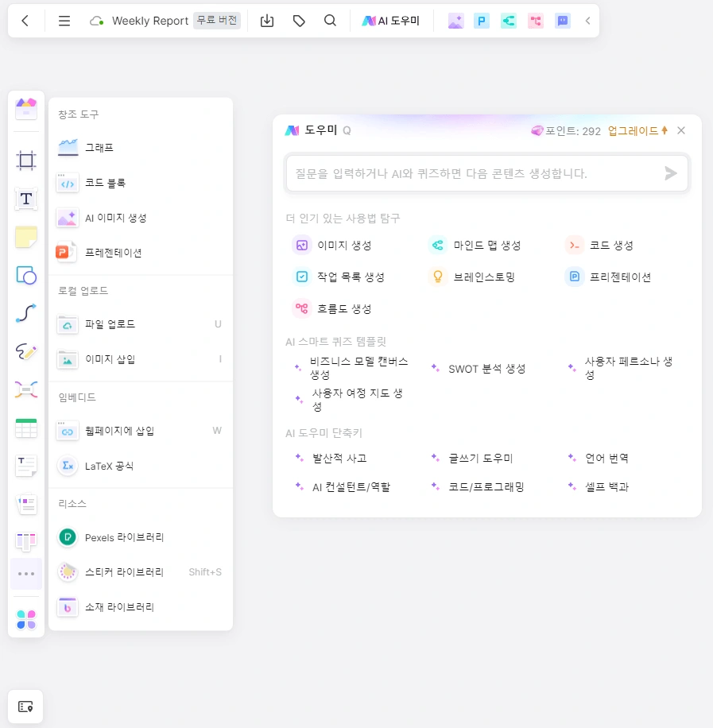The width and height of the screenshot is (713, 728).
Task: Open AI 도우미 in top toolbar
Action: click(390, 21)
